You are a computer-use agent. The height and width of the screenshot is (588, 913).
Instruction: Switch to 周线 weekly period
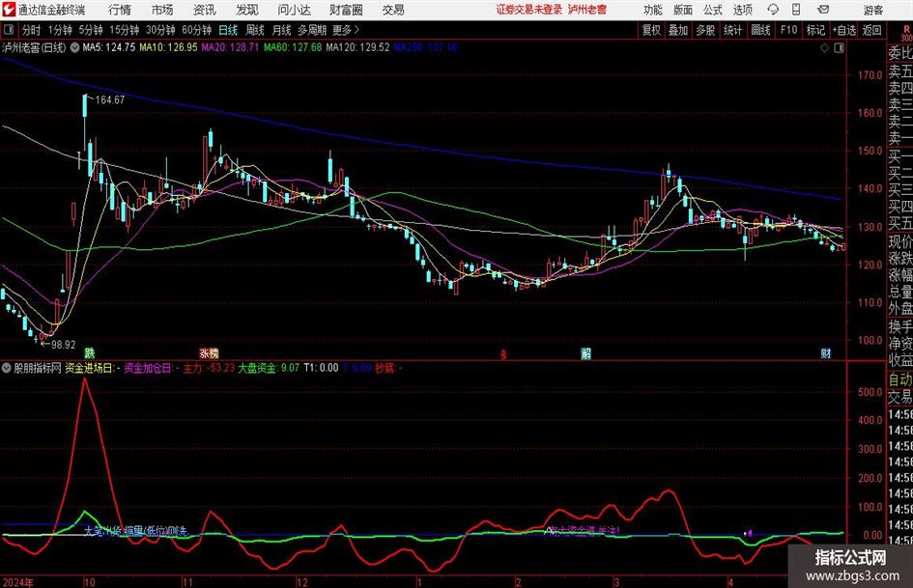pyautogui.click(x=254, y=30)
